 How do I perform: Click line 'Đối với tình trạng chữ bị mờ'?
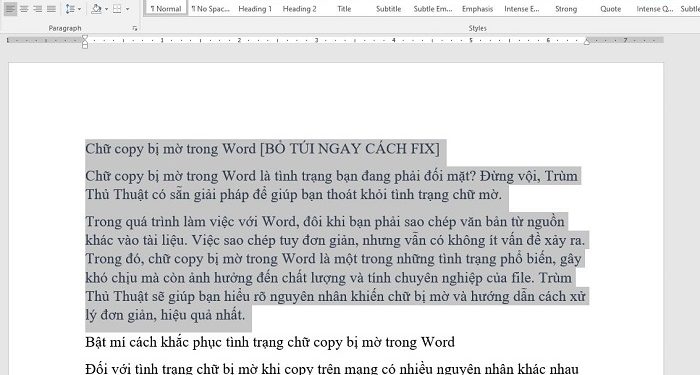(332, 369)
